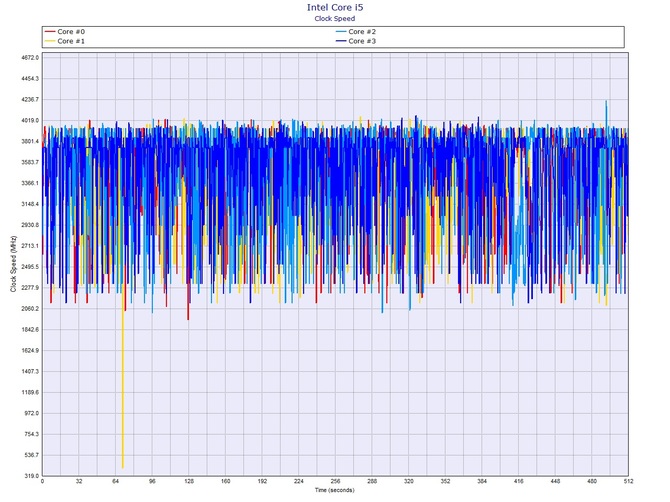The width and height of the screenshot is (670, 502).
Task: Select the Core #0 legend label
Action: point(72,32)
